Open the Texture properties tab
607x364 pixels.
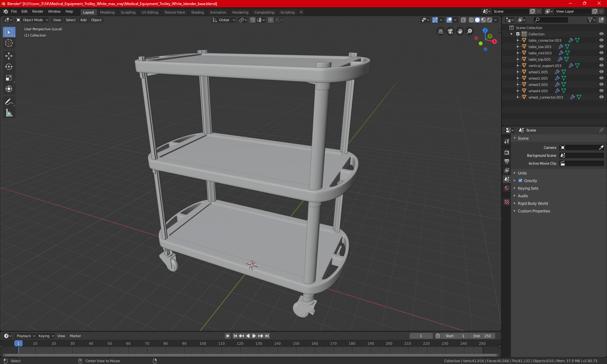point(507,202)
